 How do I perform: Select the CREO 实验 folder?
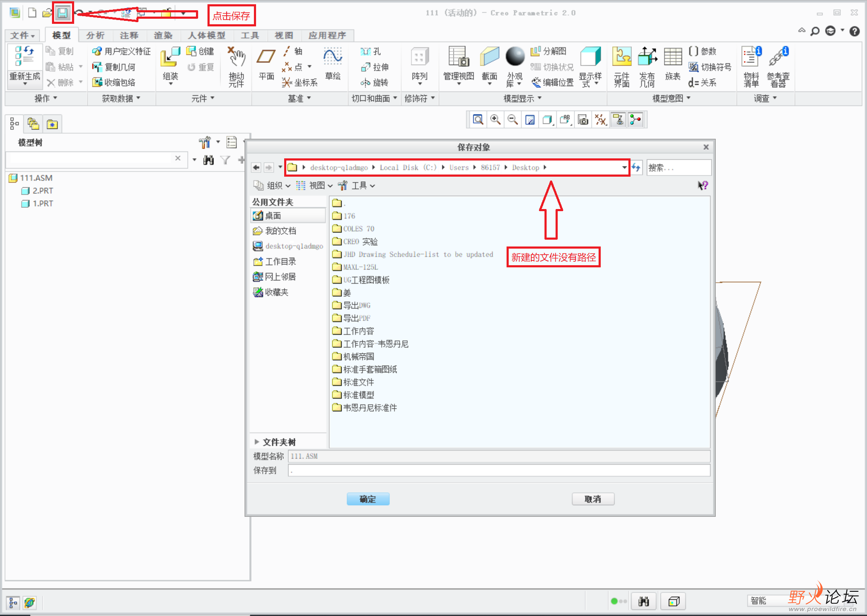point(355,241)
